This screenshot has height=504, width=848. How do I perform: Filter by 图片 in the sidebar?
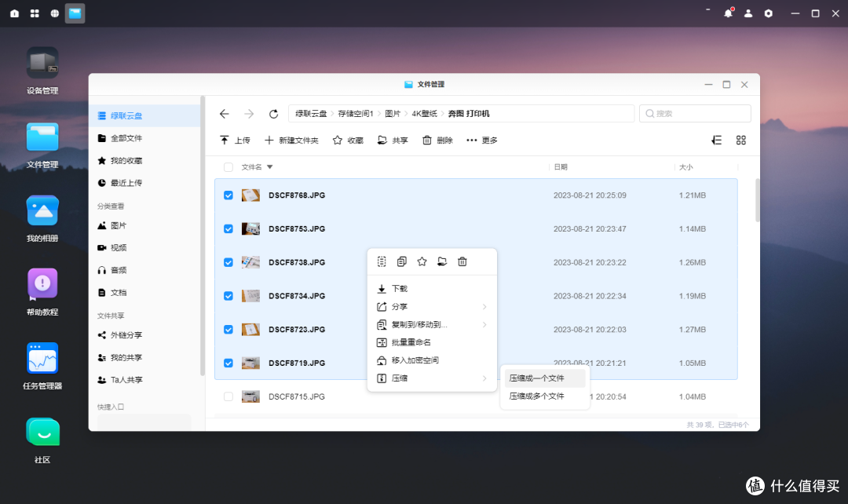144,225
